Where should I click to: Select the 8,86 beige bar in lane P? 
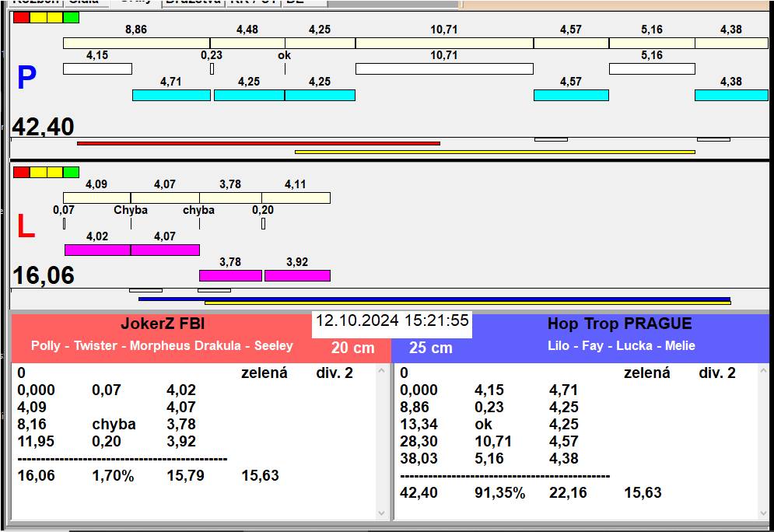coord(136,43)
